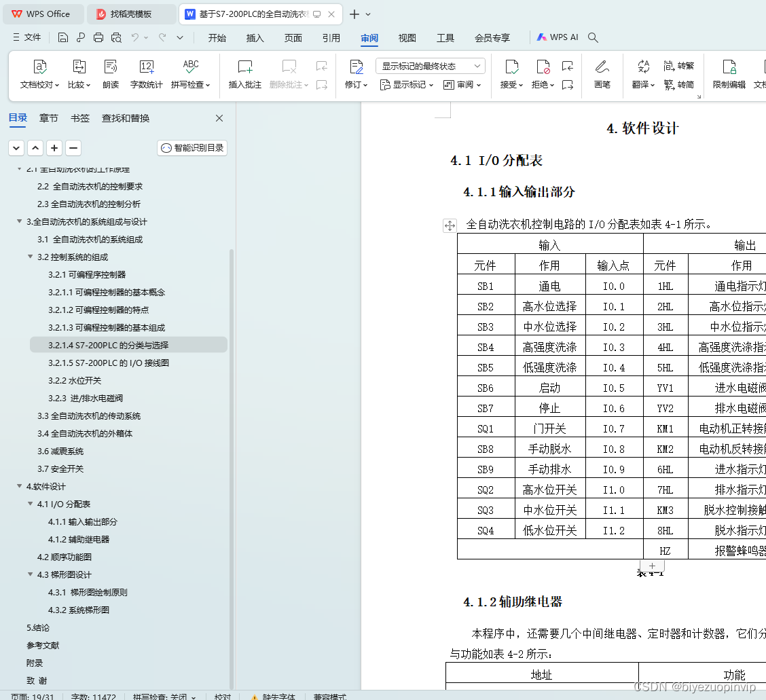Go to 3.7 安全开关 heading

(60, 469)
